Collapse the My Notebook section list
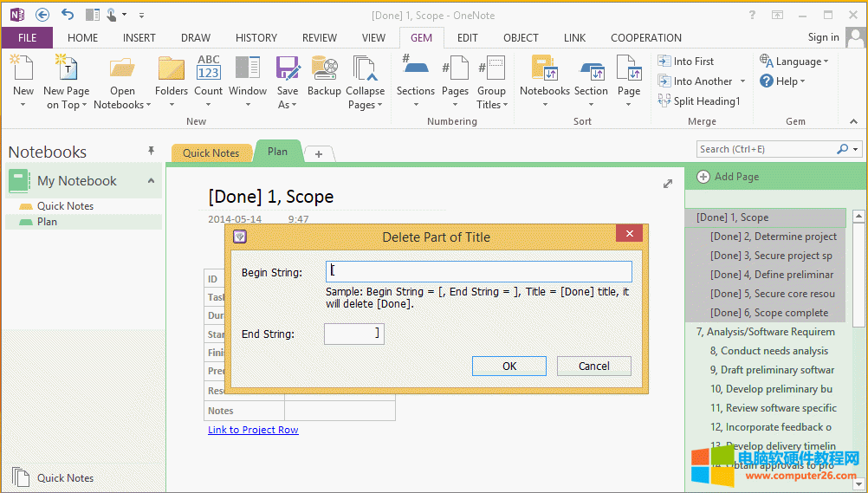Screen dimensions: 868x493 pyautogui.click(x=151, y=180)
